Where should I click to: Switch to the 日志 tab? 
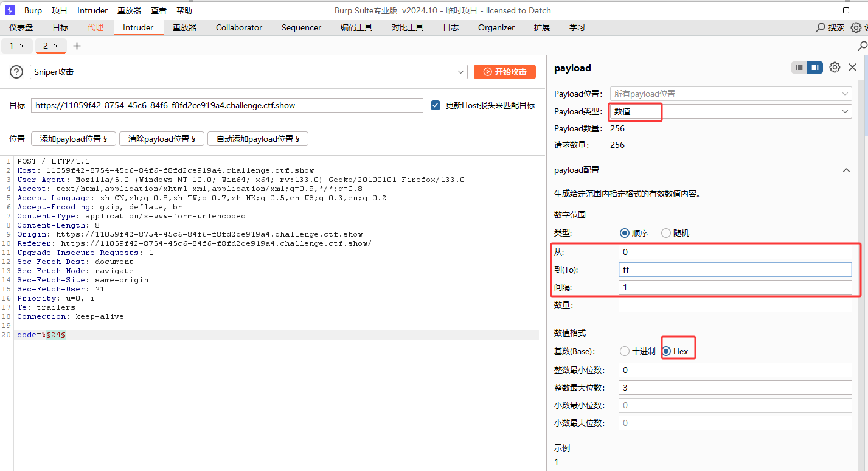point(451,27)
